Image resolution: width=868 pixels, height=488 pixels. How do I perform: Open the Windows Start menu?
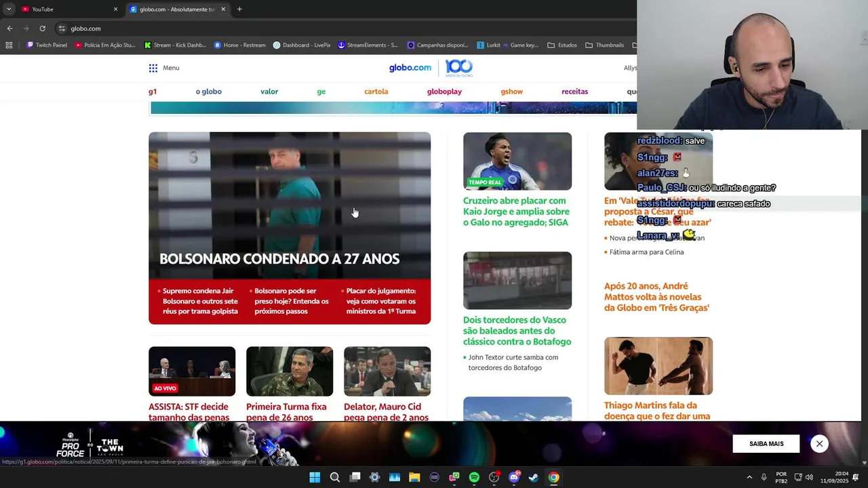pyautogui.click(x=315, y=477)
